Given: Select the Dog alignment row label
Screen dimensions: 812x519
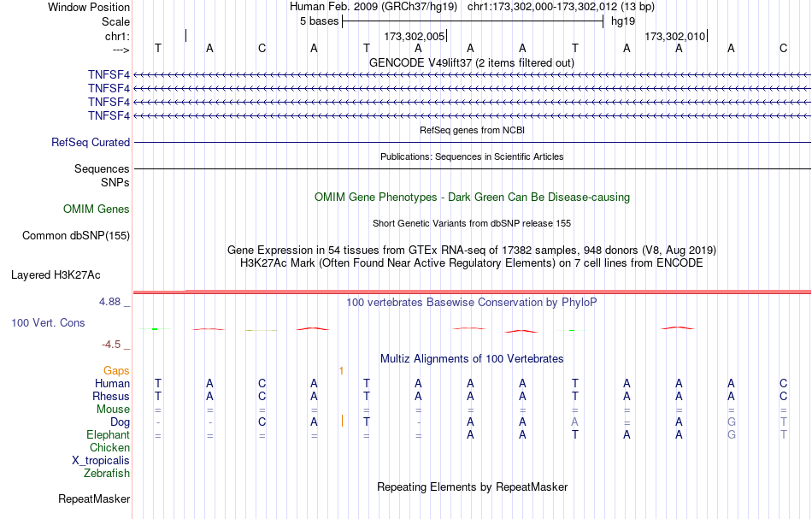Looking at the screenshot, I should tap(120, 422).
